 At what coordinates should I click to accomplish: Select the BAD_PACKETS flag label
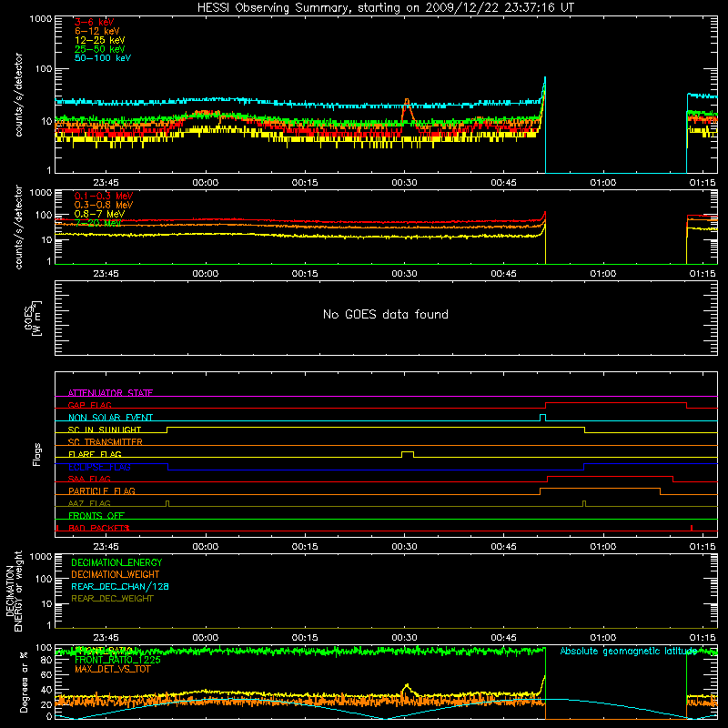pos(98,528)
